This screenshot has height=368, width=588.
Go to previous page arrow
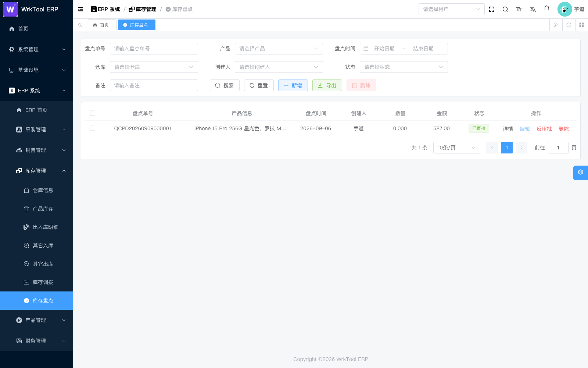point(492,148)
